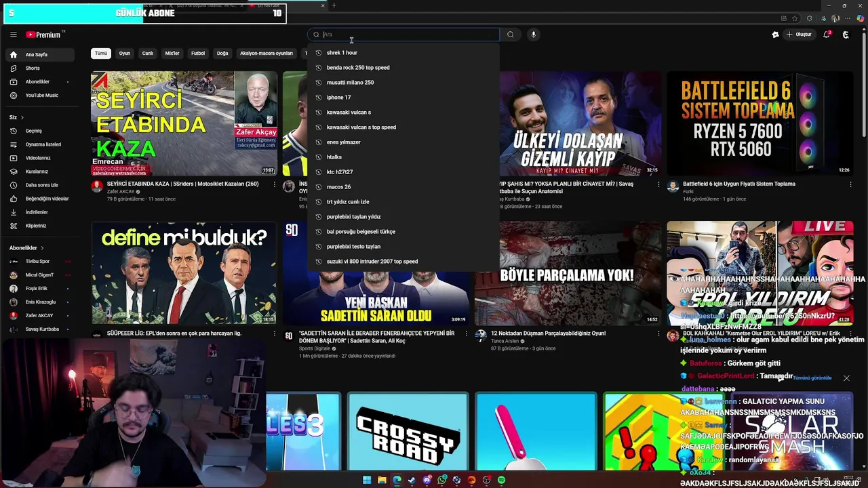
Task: Open Beğendiğim videolar liked videos
Action: click(39, 199)
